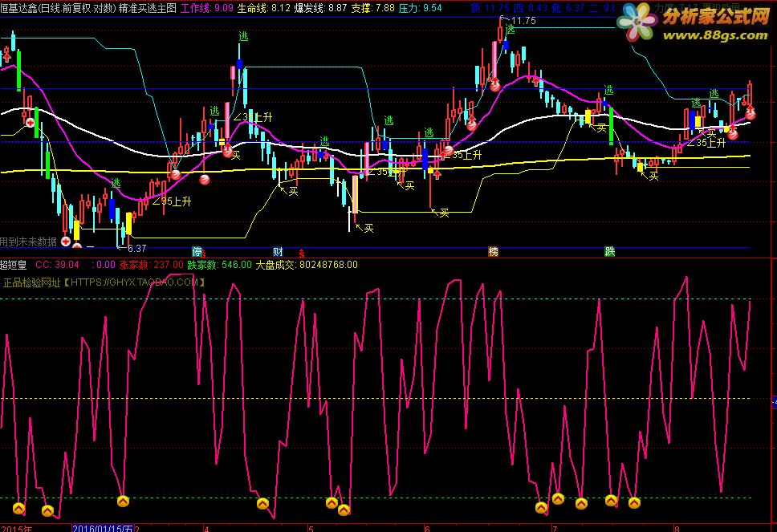Click the 工作线: 9.09 value

click(206, 8)
